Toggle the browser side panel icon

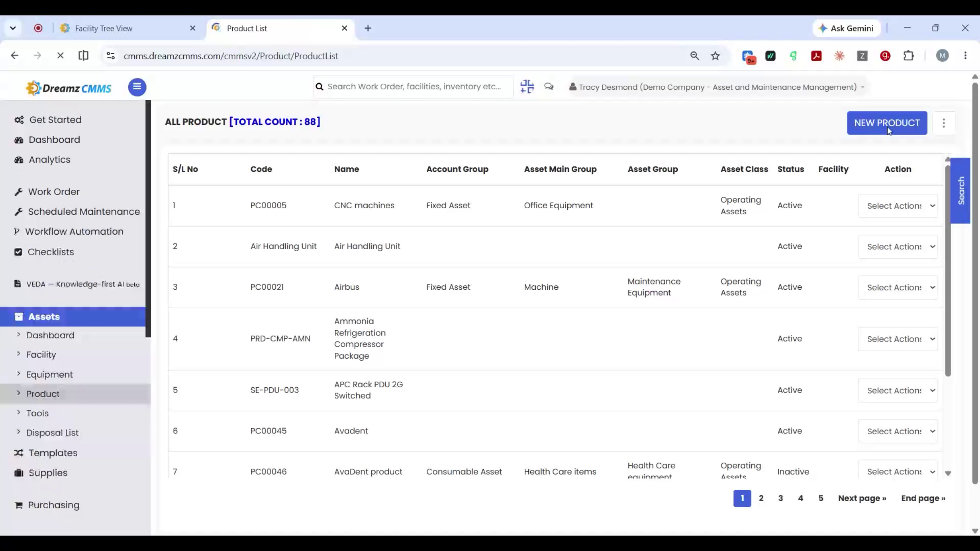pyautogui.click(x=83, y=56)
